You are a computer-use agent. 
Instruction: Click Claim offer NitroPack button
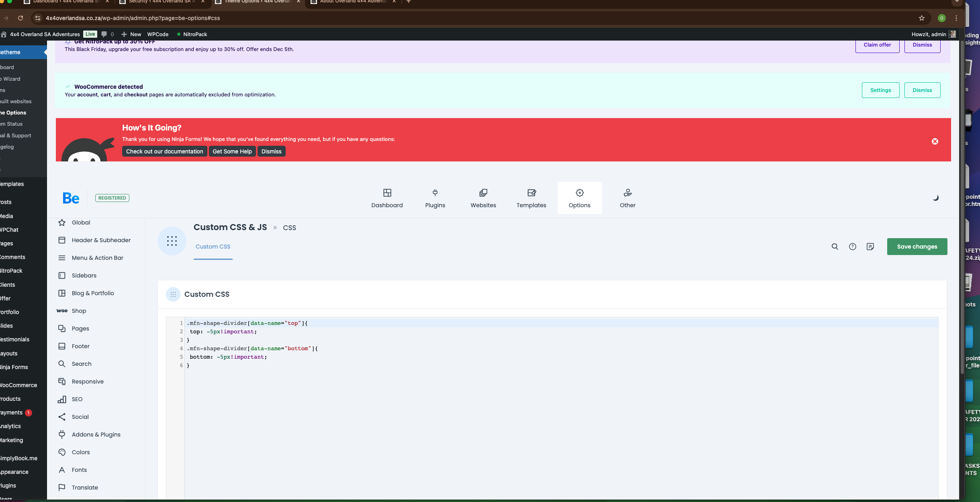click(877, 45)
